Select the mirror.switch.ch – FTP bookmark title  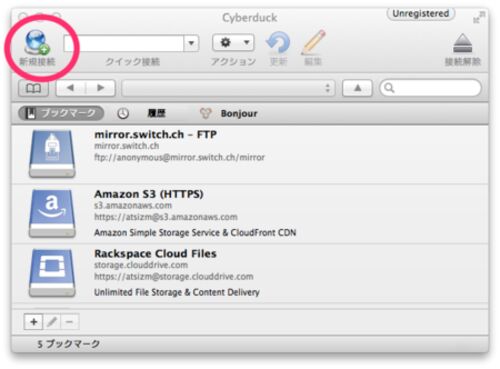[155, 134]
